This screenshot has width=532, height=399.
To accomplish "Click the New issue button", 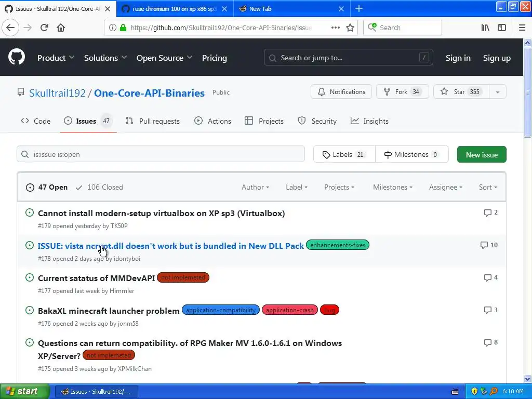I will [x=482, y=155].
